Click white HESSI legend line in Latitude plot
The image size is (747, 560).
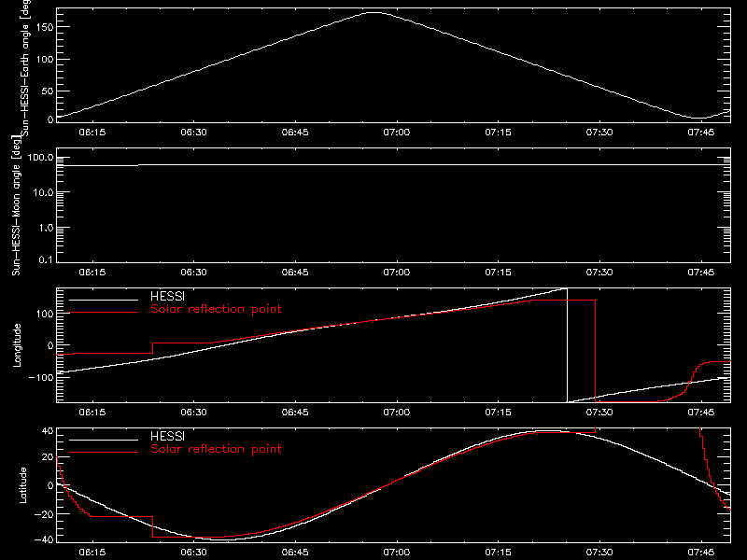tap(104, 440)
